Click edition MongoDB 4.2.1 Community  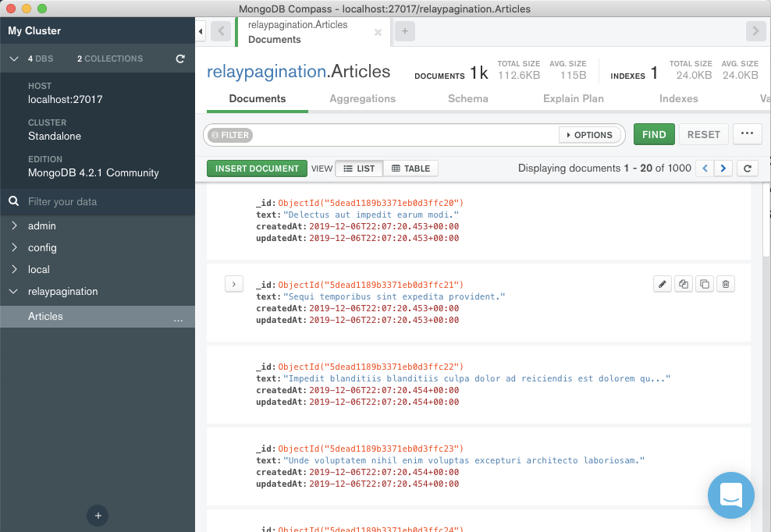click(94, 172)
